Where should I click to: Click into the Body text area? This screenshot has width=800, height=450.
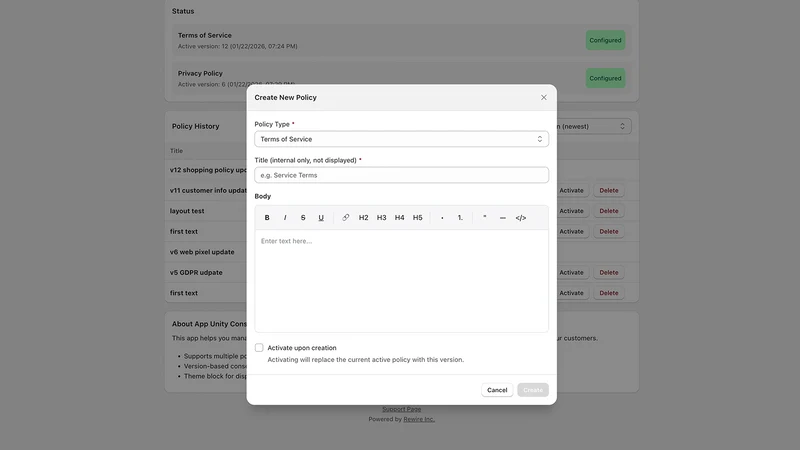(x=402, y=281)
